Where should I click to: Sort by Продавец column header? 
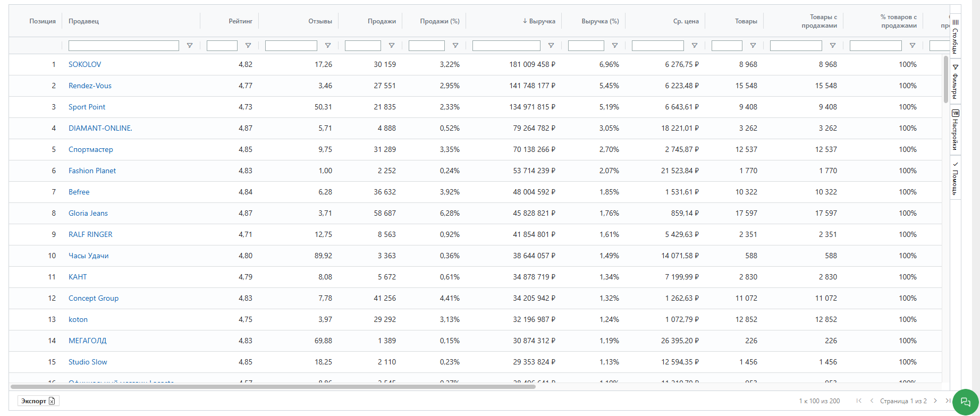[83, 21]
